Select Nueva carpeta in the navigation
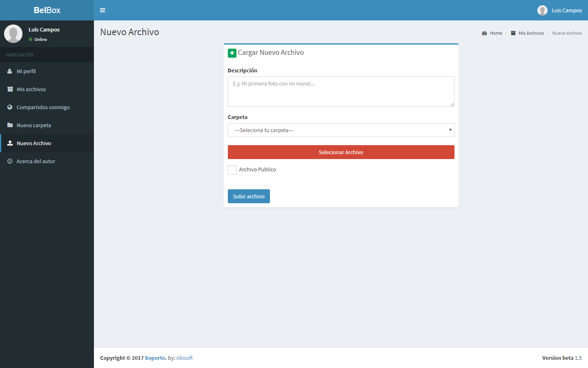The width and height of the screenshot is (588, 368). pyautogui.click(x=47, y=125)
